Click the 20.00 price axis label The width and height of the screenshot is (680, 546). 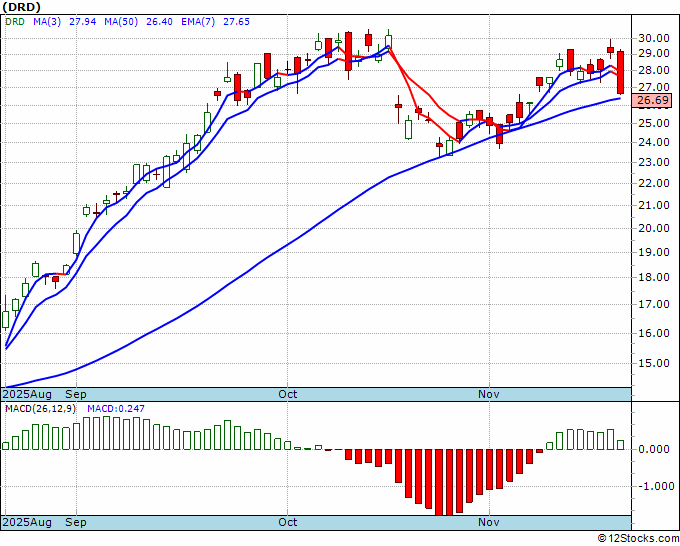click(x=654, y=228)
